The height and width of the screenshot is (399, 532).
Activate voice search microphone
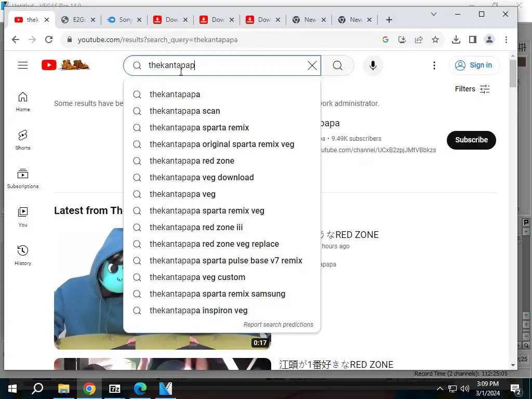coord(373,65)
